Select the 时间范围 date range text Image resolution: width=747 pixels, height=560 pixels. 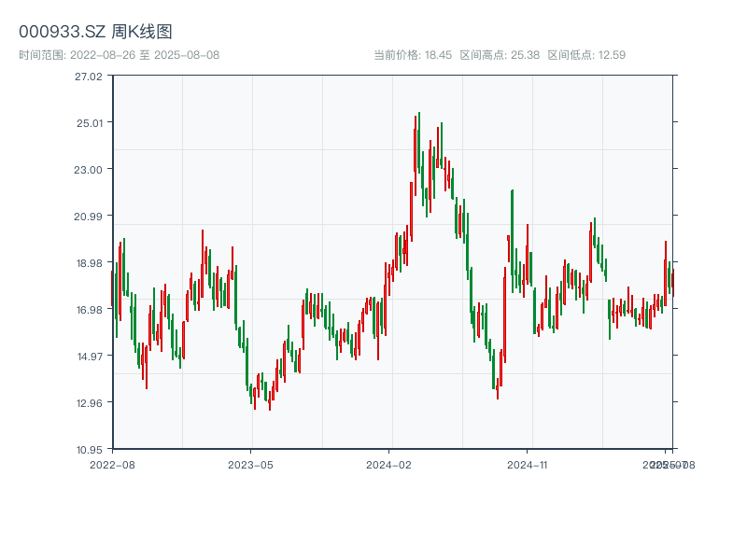[119, 55]
